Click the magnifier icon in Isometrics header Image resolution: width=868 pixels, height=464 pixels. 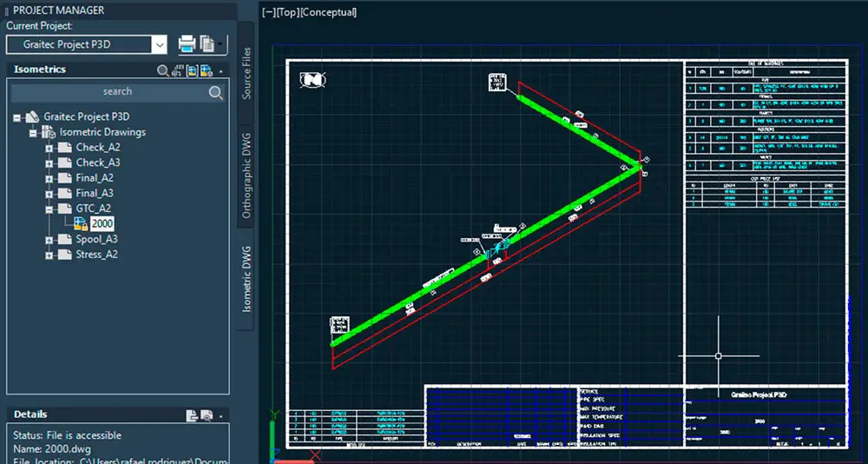coord(162,70)
